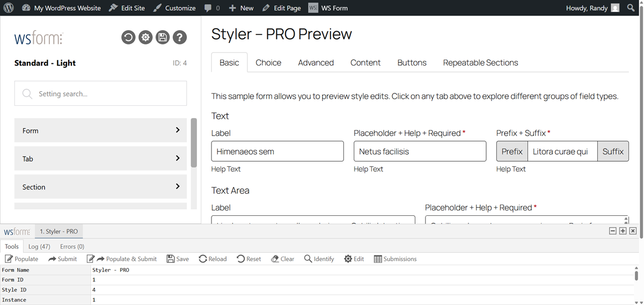Click Identify in the debug toolbar
The width and height of the screenshot is (644, 305).
319,259
